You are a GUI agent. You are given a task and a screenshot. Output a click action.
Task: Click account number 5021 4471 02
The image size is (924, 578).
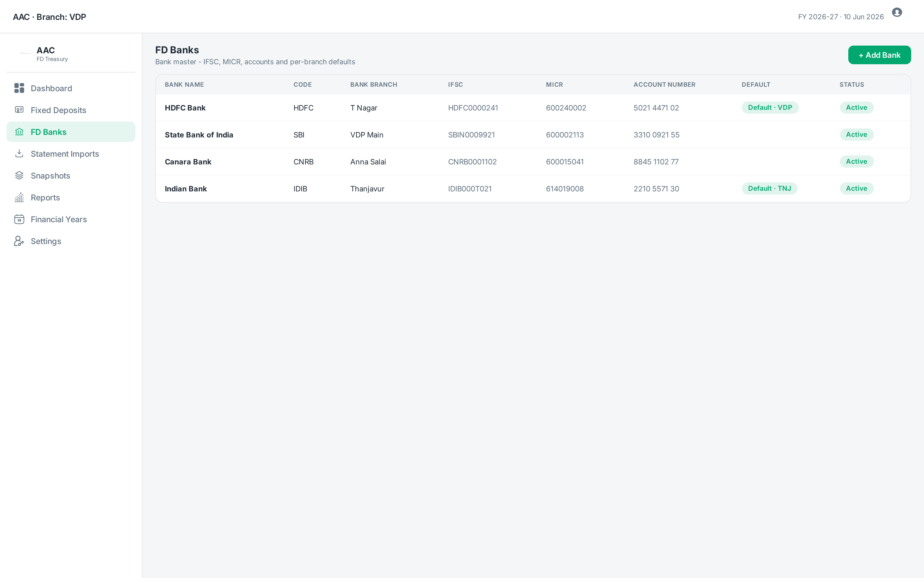point(656,108)
